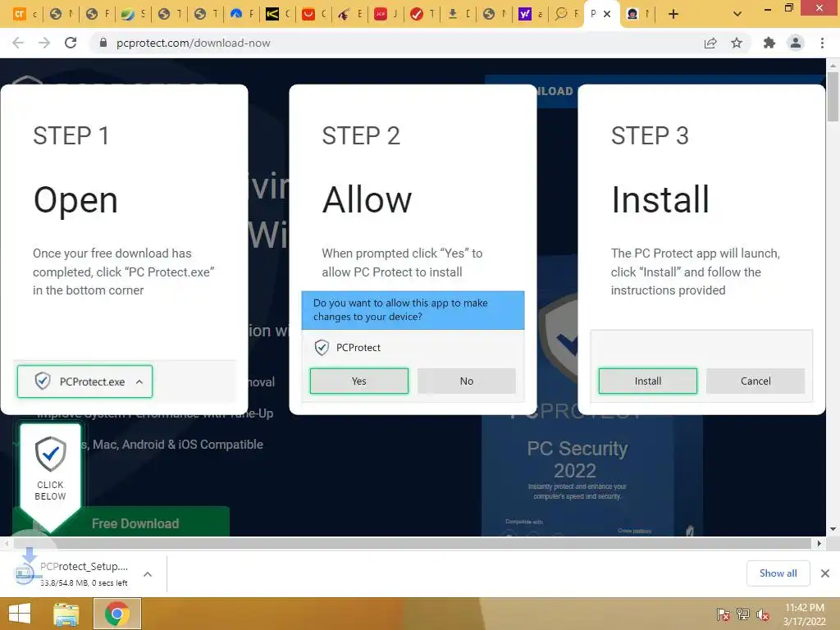Switch to the magnifying glass favicon tab

[x=561, y=14]
